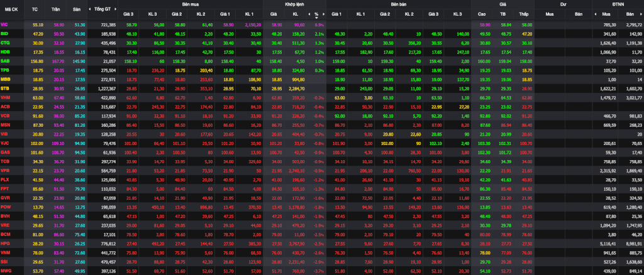
Task: Open the SAB stock ticker
Action: click(5, 61)
